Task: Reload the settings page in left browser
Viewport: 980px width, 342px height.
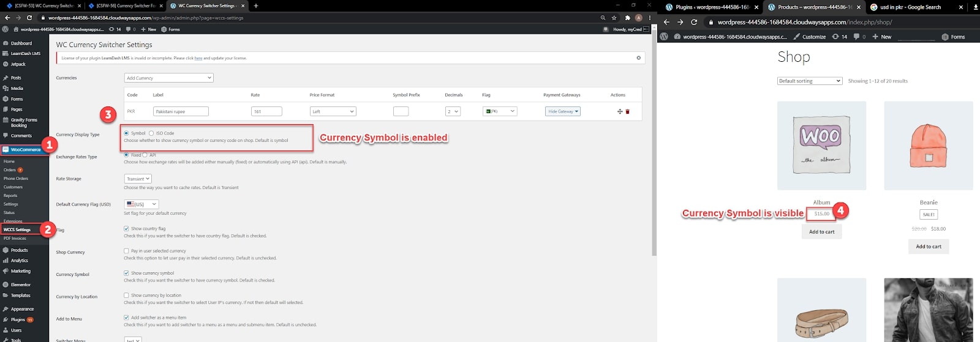Action: pyautogui.click(x=29, y=18)
